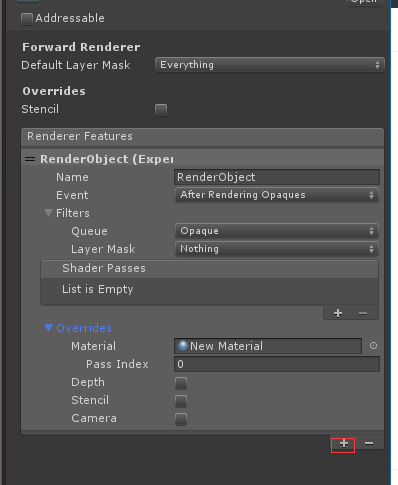This screenshot has width=398, height=485.
Task: Remove renderer feature with minus icon
Action: coord(369,443)
